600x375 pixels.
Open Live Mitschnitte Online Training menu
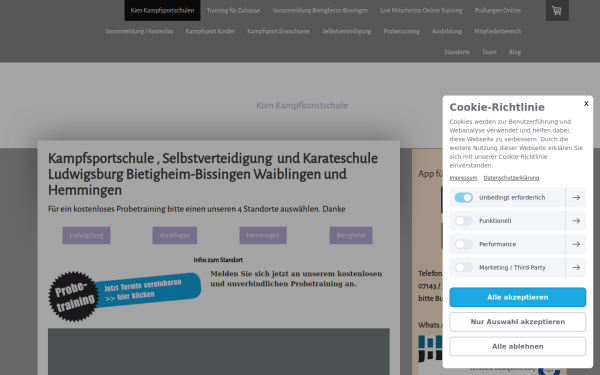(421, 10)
